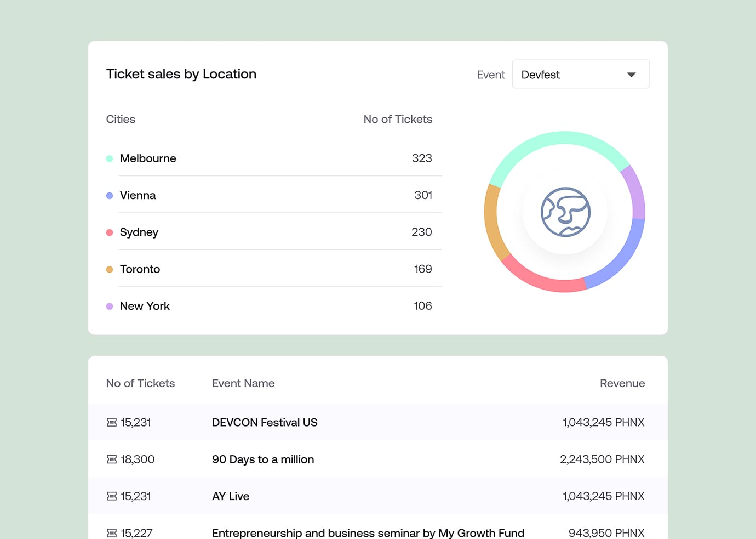This screenshot has width=756, height=539.
Task: Click the orange Toronto legend dot
Action: (x=110, y=269)
